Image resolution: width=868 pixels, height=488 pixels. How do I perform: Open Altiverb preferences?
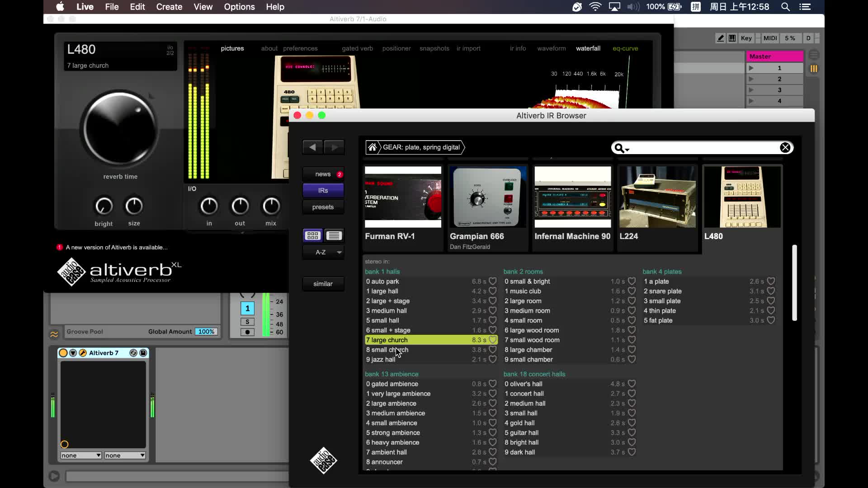pyautogui.click(x=300, y=48)
